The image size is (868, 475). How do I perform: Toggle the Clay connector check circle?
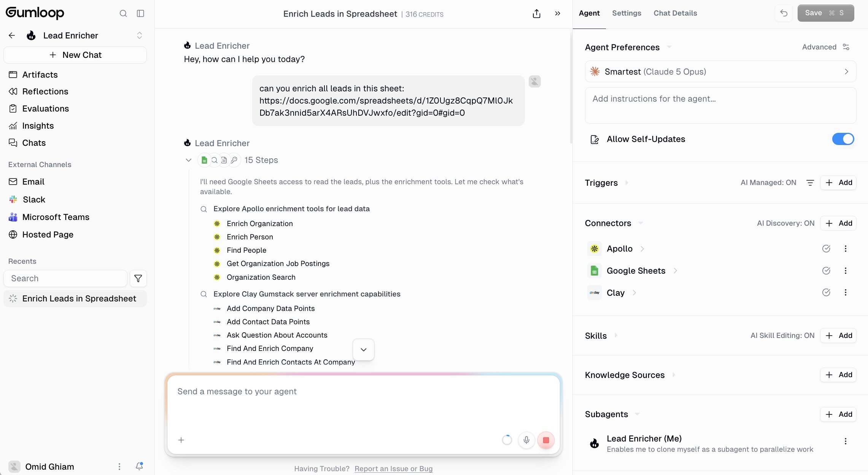coord(826,292)
